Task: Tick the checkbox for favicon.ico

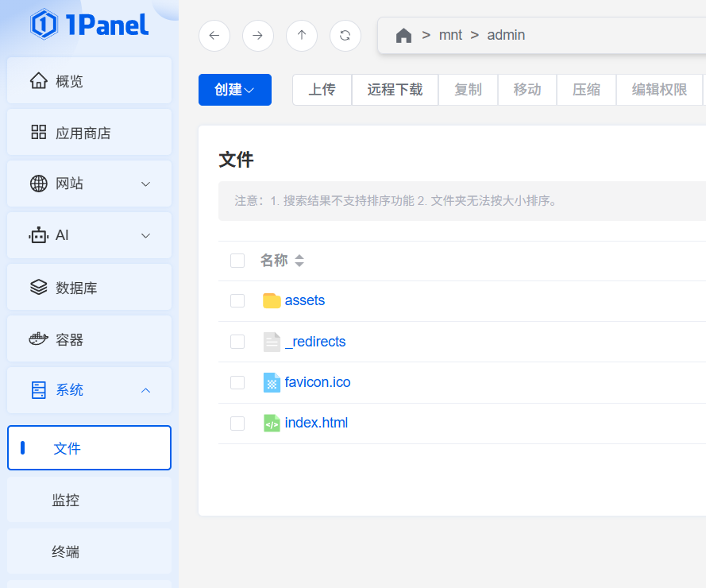Action: click(x=237, y=382)
